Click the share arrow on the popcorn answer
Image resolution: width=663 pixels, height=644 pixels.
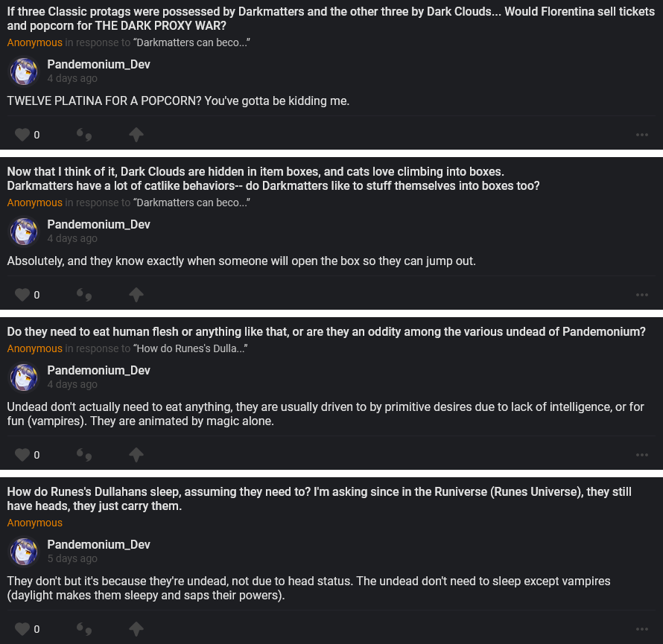tap(136, 135)
